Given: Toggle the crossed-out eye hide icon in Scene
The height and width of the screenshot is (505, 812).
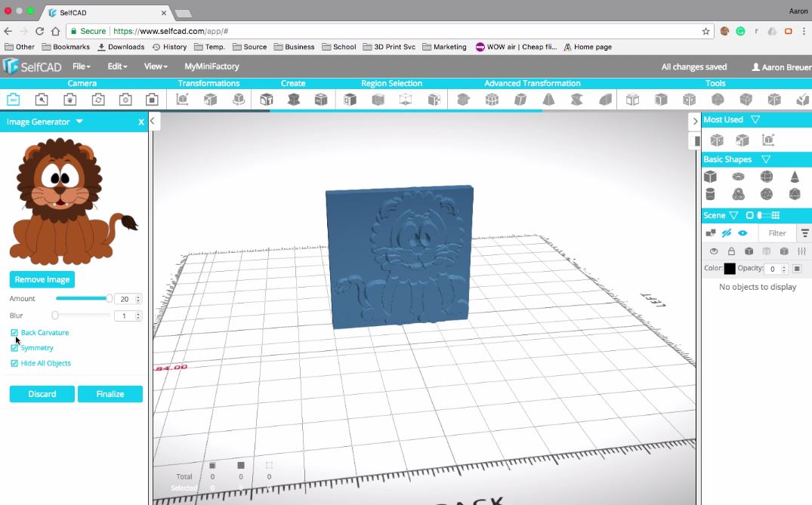Looking at the screenshot, I should click(727, 233).
